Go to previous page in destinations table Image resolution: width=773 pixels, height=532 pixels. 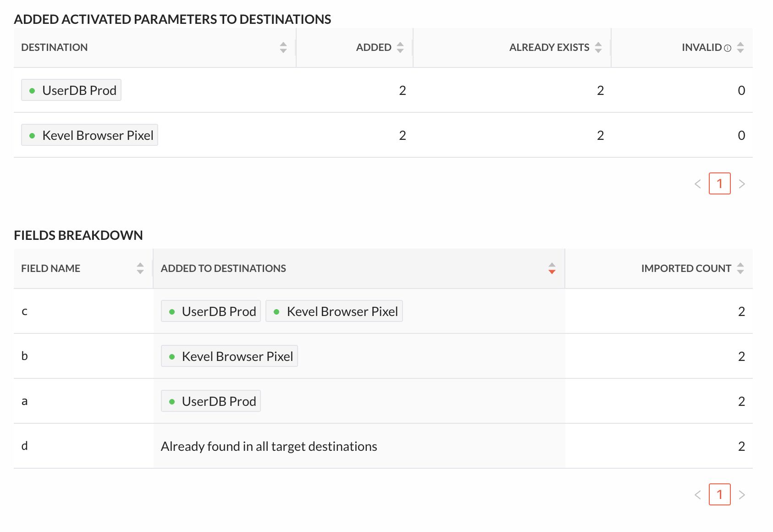698,184
